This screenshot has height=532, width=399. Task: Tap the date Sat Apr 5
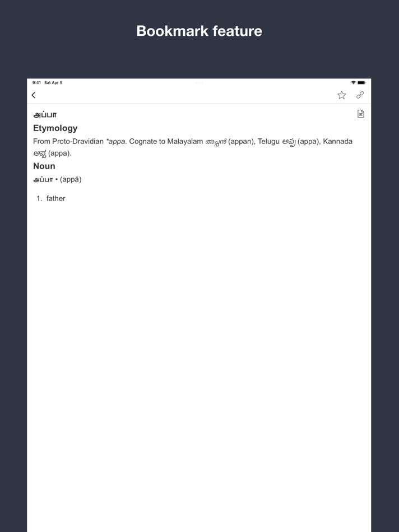[53, 82]
